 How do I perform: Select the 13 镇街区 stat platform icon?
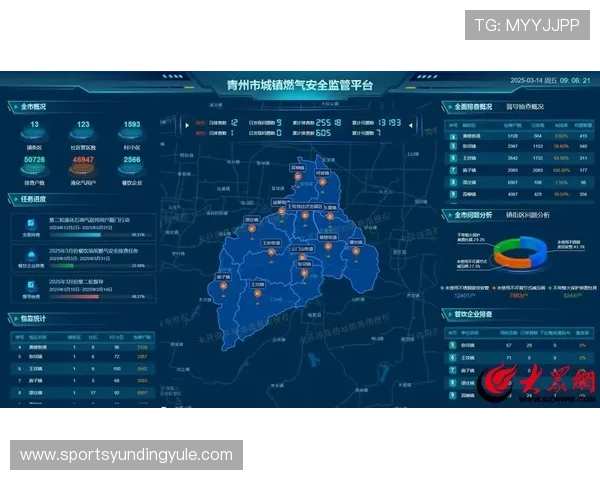[x=34, y=134]
